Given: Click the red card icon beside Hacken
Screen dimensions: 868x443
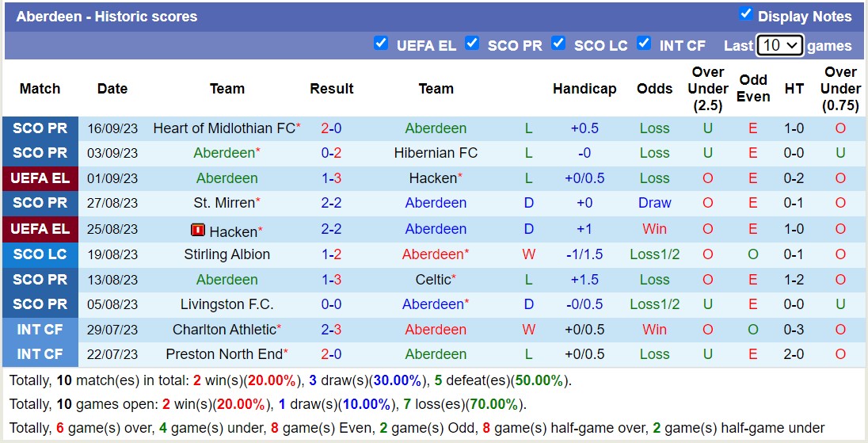Looking at the screenshot, I should [198, 230].
